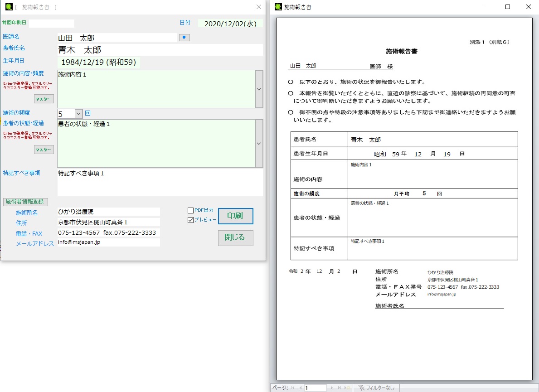Click 青木 太郎 in the preview table
This screenshot has width=539, height=392.
366,140
